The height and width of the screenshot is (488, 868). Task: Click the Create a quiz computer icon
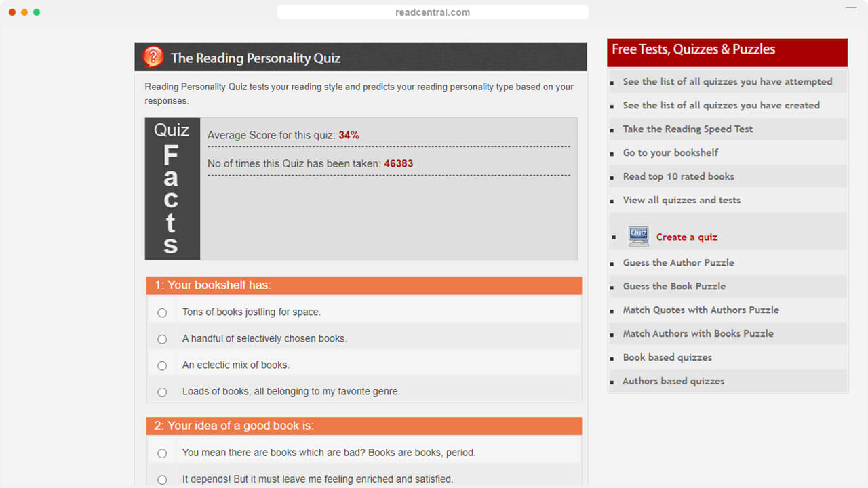(x=638, y=236)
